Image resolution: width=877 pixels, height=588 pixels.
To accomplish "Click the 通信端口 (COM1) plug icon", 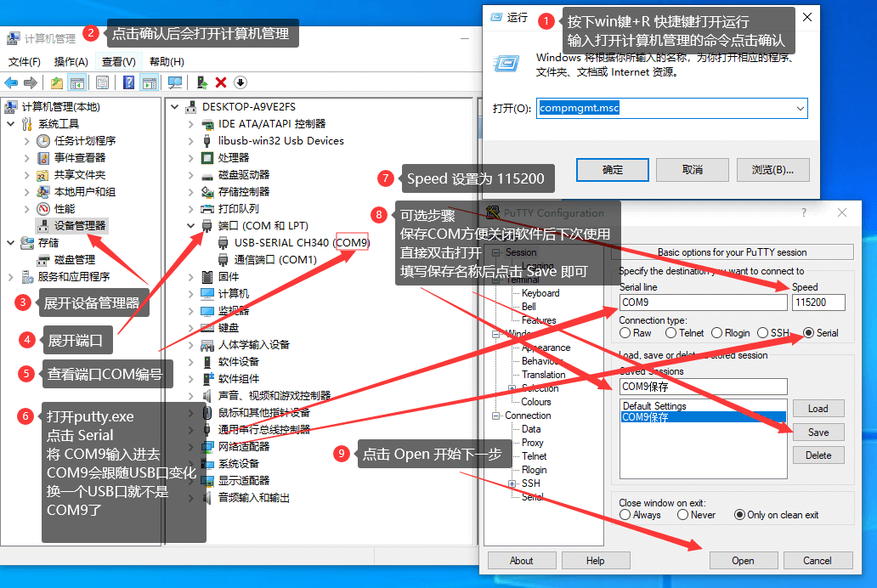I will click(x=223, y=260).
